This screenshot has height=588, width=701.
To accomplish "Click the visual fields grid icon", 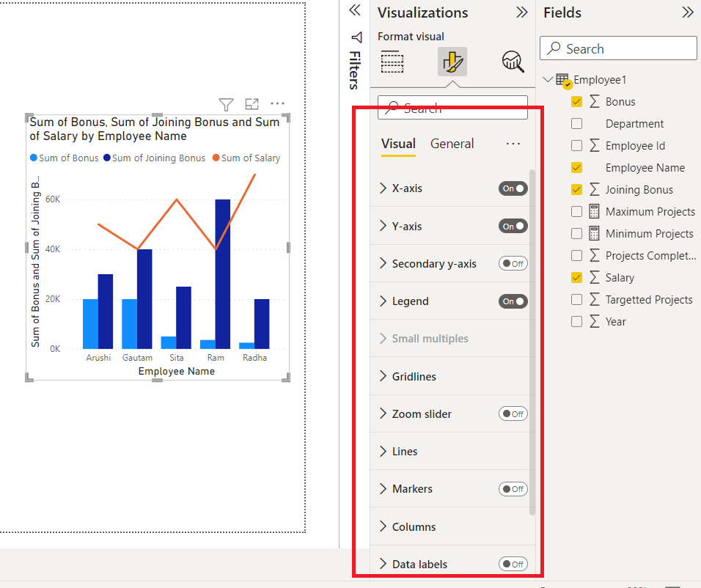I will coord(392,62).
